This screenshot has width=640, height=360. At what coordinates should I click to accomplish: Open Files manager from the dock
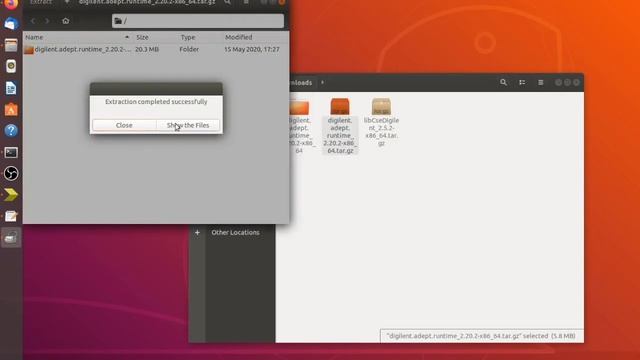[11, 45]
